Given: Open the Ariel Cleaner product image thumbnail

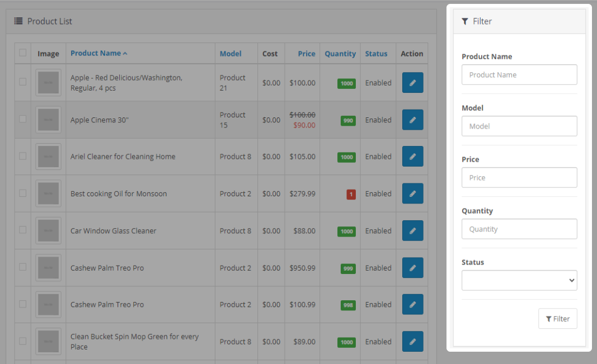Looking at the screenshot, I should pos(48,157).
